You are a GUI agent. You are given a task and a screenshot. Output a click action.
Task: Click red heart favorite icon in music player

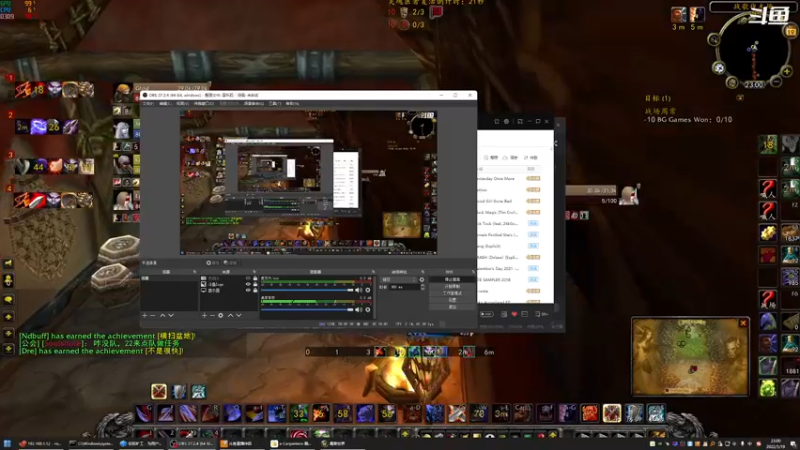(514, 314)
